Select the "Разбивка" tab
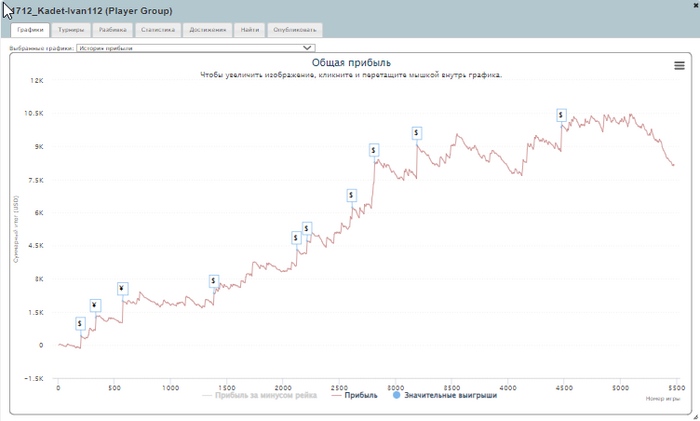Screen dimensions: 700x421 coord(113,30)
